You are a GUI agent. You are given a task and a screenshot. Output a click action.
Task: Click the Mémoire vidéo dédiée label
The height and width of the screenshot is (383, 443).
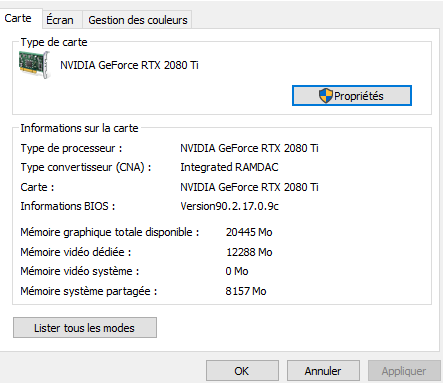(x=76, y=252)
